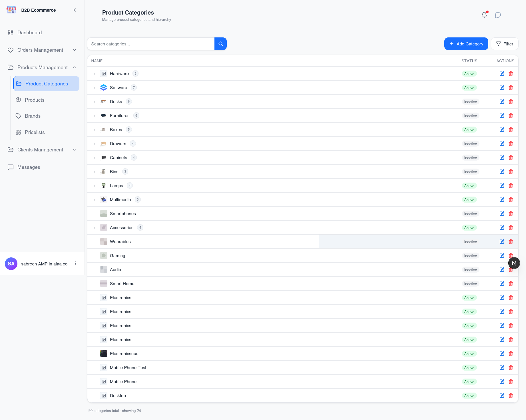This screenshot has height=420, width=526.
Task: Expand the Software subcategories
Action: click(x=94, y=88)
